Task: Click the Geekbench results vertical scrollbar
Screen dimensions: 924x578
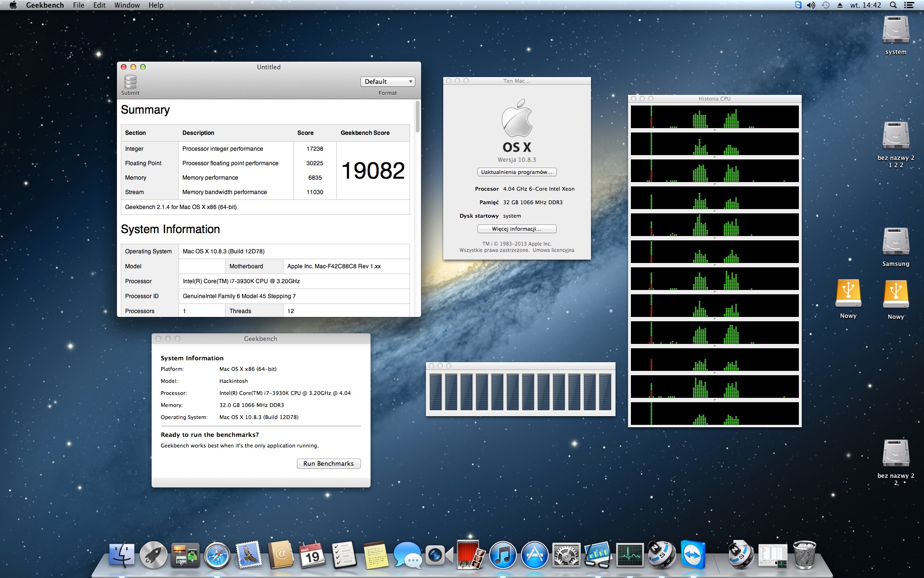Action: [x=418, y=117]
